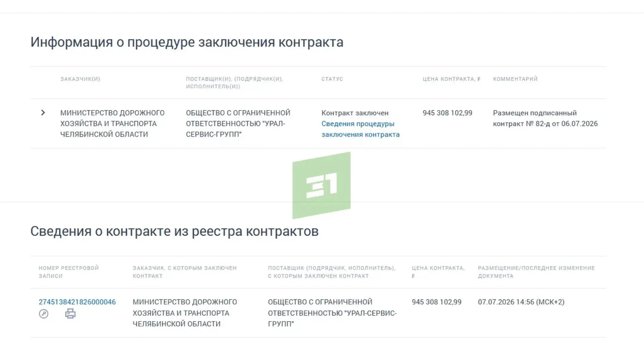This screenshot has height=362, width=644.
Task: Click the КОММЕНТАРИЙ column header
Action: [515, 79]
